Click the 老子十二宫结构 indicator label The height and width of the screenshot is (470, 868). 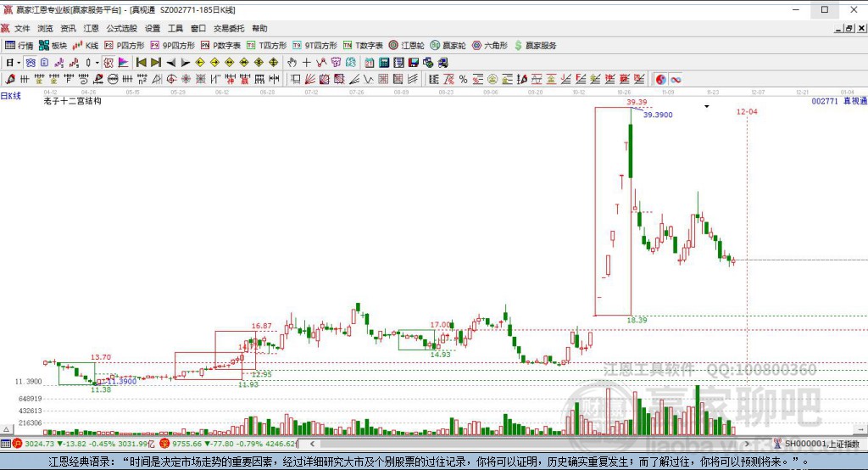coord(73,101)
